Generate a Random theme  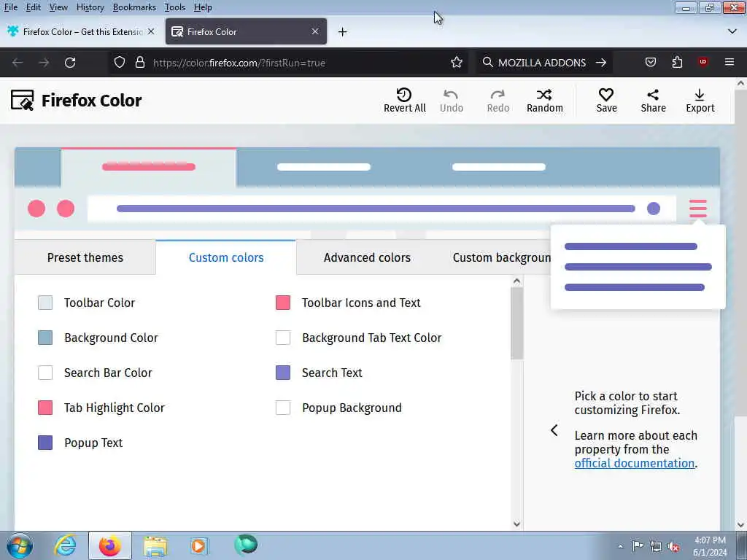click(544, 101)
